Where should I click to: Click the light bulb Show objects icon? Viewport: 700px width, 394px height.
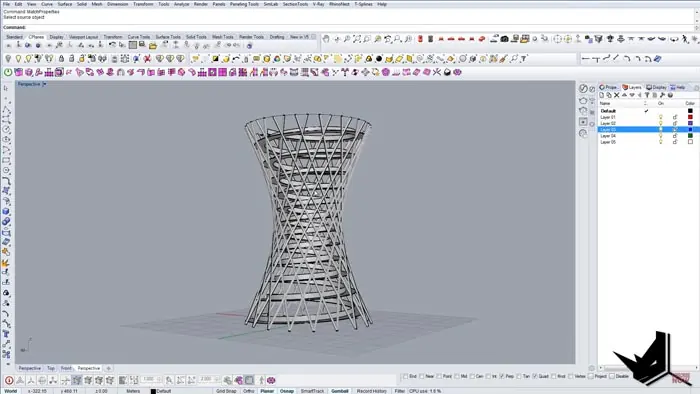(18, 58)
